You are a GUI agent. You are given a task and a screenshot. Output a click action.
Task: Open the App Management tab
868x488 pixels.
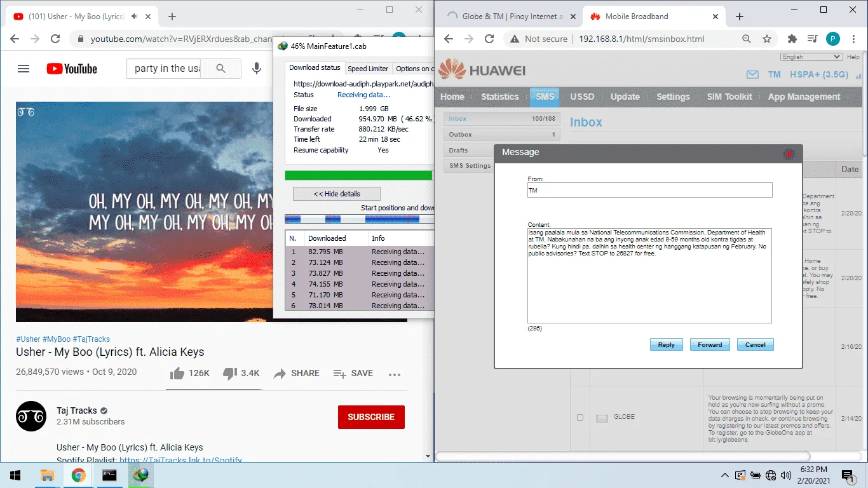[804, 97]
